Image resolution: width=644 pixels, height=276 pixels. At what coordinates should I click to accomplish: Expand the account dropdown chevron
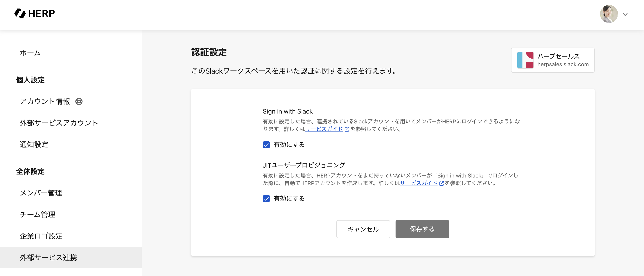tap(625, 15)
